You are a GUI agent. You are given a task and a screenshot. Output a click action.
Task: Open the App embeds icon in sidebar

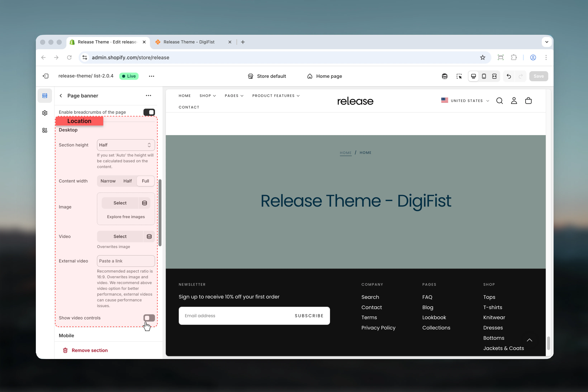click(x=45, y=130)
